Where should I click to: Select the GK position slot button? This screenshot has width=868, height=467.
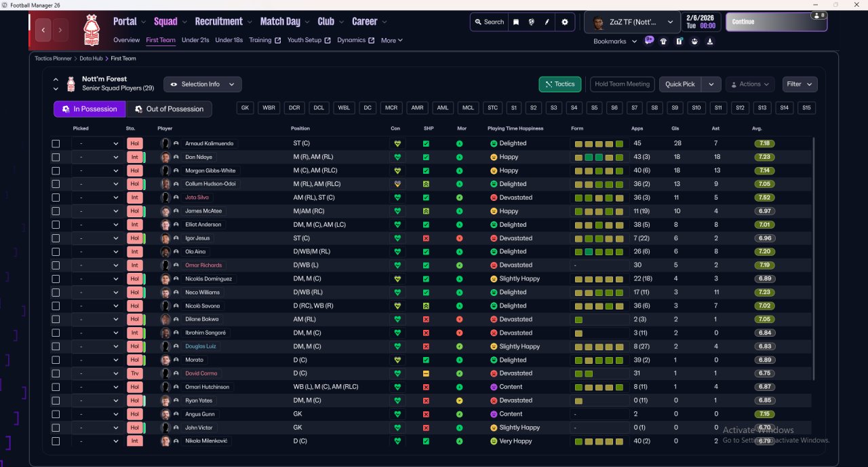(x=245, y=108)
